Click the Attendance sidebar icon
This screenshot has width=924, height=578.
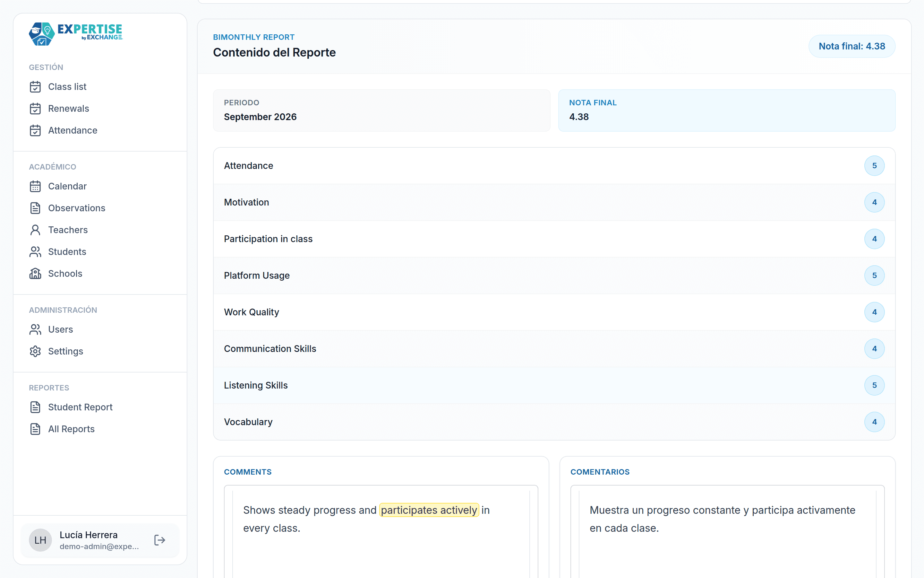(x=35, y=130)
